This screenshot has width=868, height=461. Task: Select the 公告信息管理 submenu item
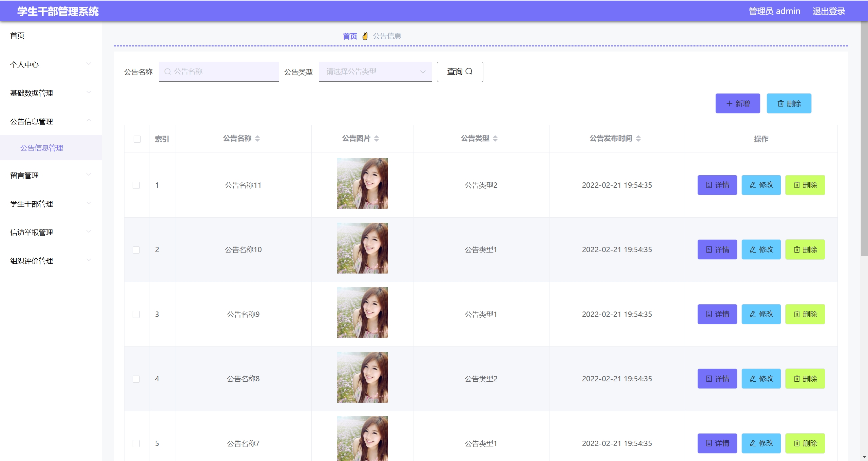(51, 148)
